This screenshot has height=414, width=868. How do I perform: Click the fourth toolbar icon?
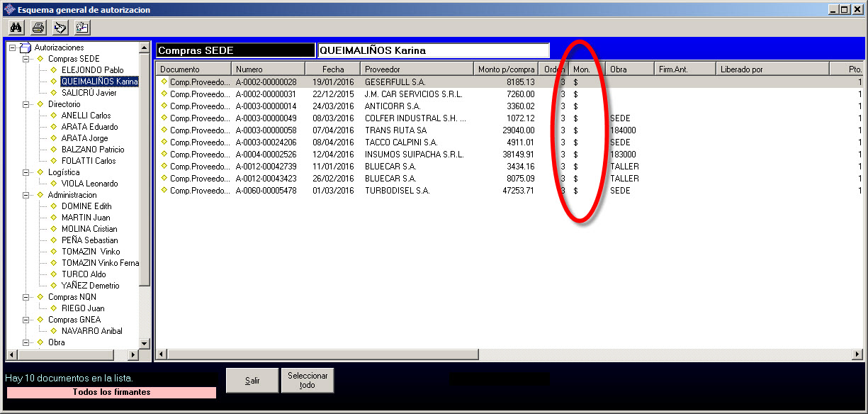coord(82,28)
